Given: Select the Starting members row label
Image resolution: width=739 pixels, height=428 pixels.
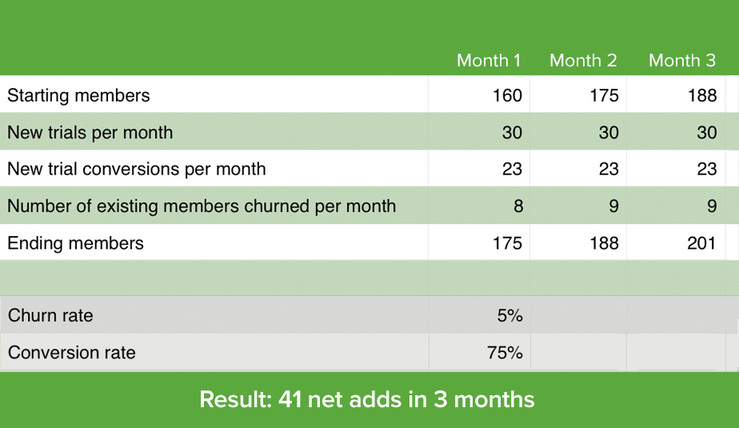Looking at the screenshot, I should (79, 96).
